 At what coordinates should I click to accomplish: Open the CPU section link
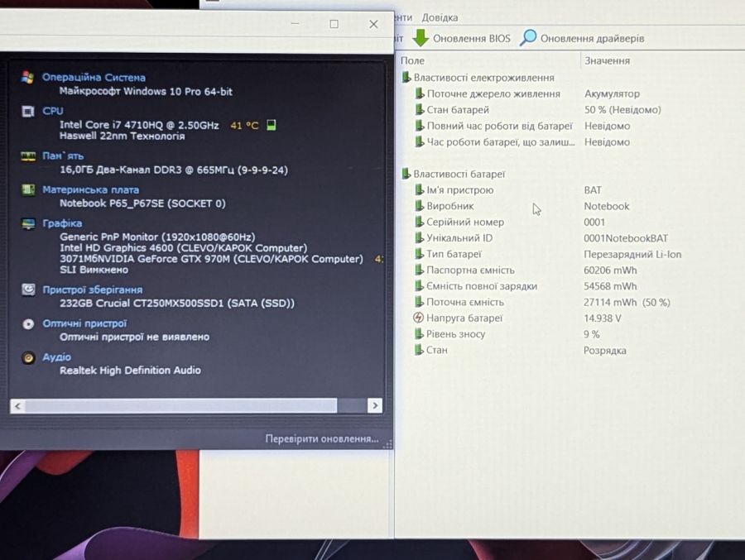click(53, 111)
